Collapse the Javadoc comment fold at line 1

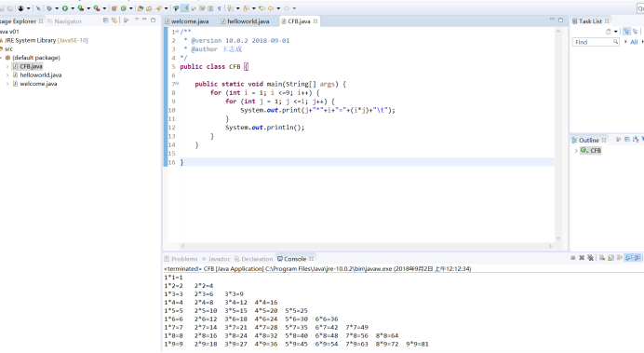pyautogui.click(x=178, y=32)
